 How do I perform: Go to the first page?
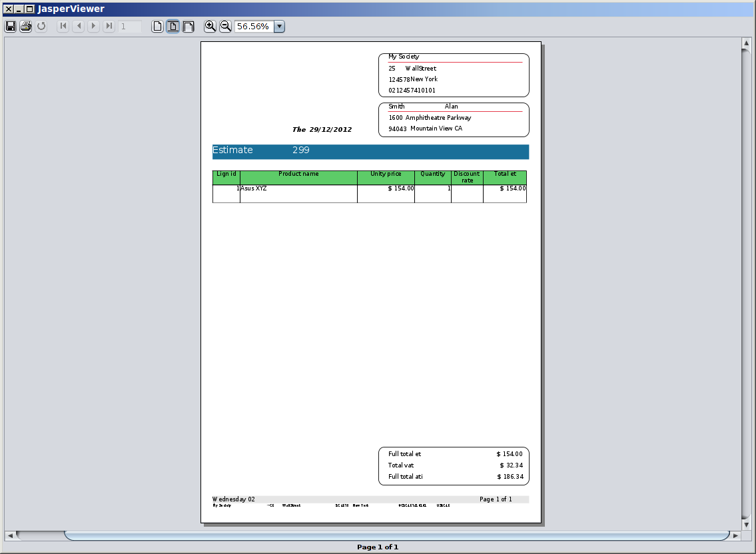click(63, 27)
